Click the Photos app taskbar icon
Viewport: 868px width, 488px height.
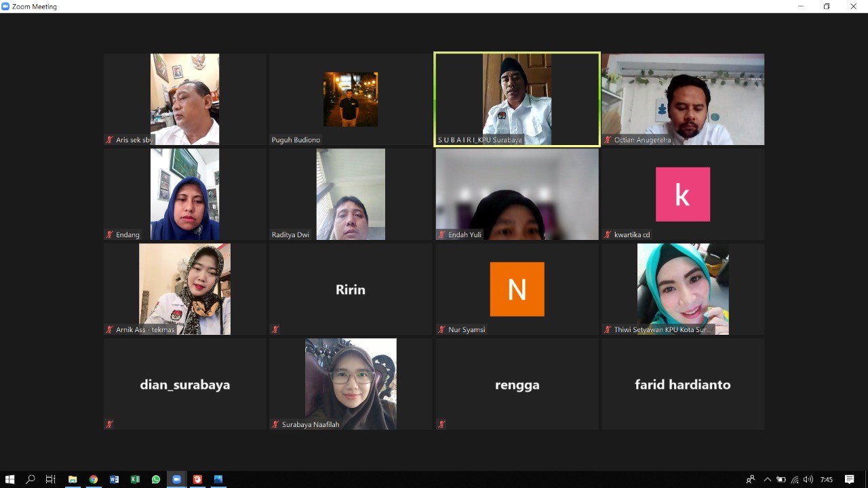point(218,479)
